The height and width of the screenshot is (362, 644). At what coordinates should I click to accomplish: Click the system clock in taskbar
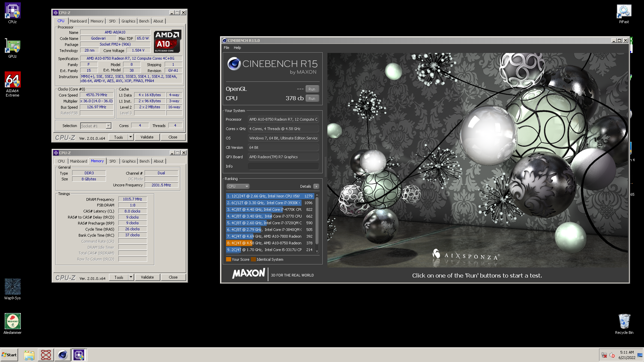point(627,355)
